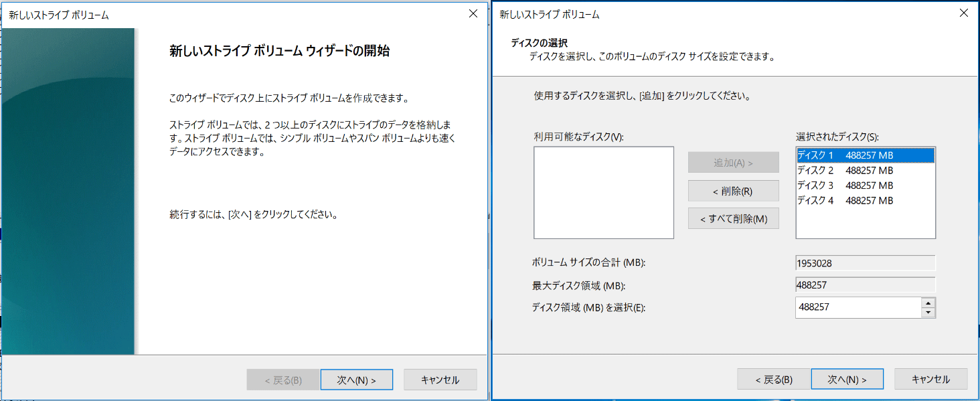
Task: Click the empty 利用可能なディスク list box
Action: pos(604,193)
